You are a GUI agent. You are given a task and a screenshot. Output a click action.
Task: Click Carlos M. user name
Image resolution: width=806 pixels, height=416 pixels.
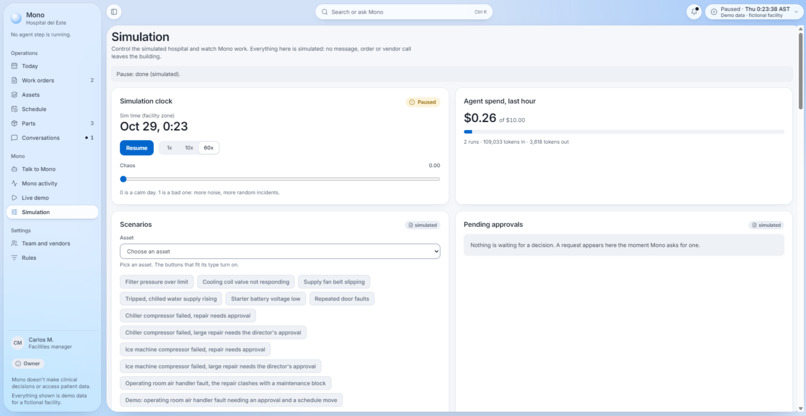click(x=41, y=340)
